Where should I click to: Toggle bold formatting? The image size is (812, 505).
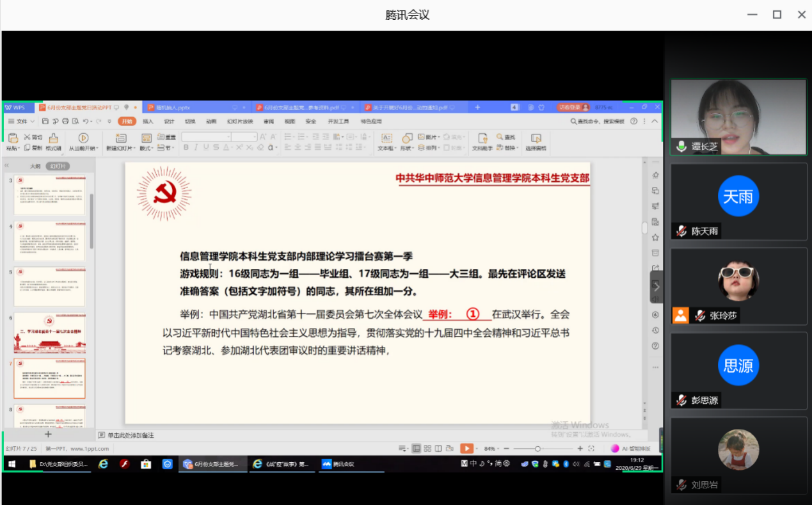pos(186,148)
